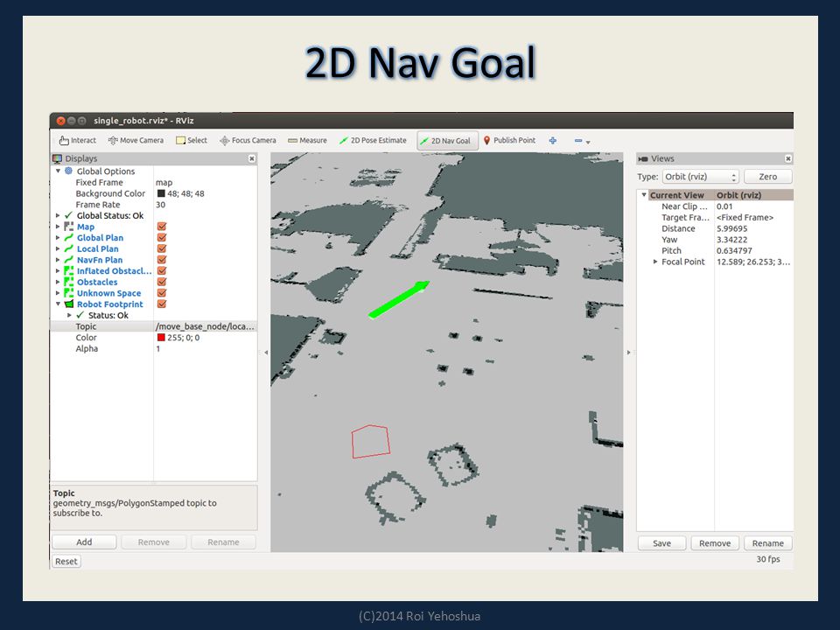Viewport: 840px width, 630px height.
Task: Edit the Distance value 5.99695
Action: [x=731, y=228]
